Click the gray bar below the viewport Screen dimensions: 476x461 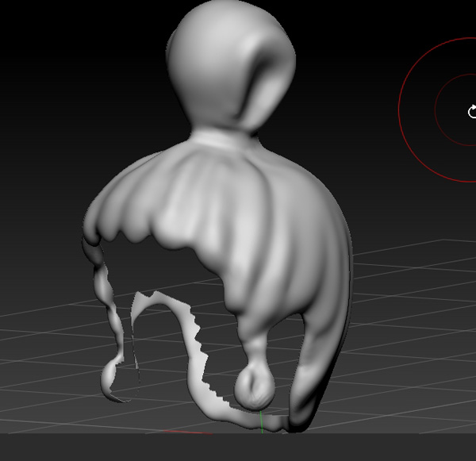[x=238, y=448]
